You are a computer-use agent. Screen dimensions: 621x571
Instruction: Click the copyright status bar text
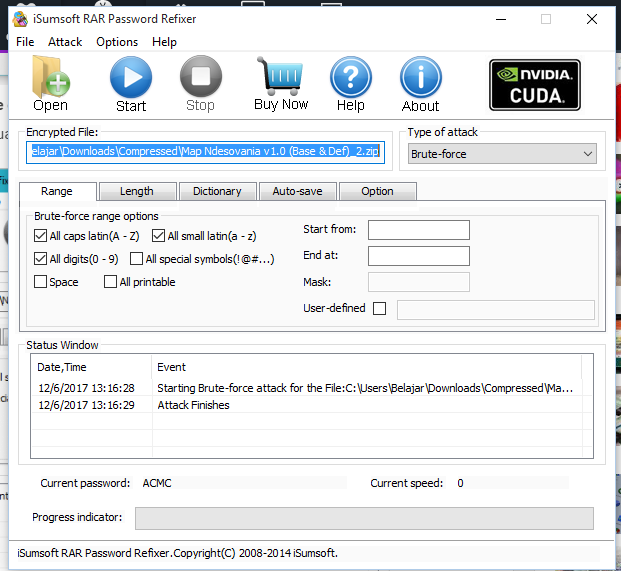pyautogui.click(x=177, y=553)
